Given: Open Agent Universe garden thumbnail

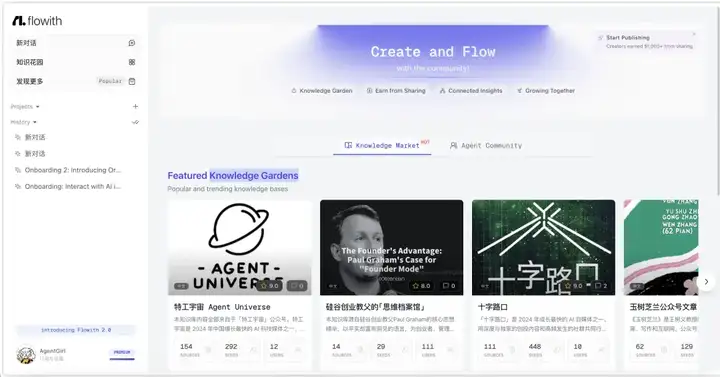Looking at the screenshot, I should coord(240,248).
